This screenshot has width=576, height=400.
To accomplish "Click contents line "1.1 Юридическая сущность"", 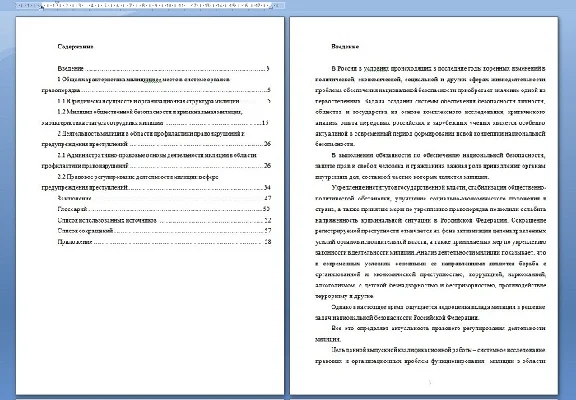I will pos(164,101).
